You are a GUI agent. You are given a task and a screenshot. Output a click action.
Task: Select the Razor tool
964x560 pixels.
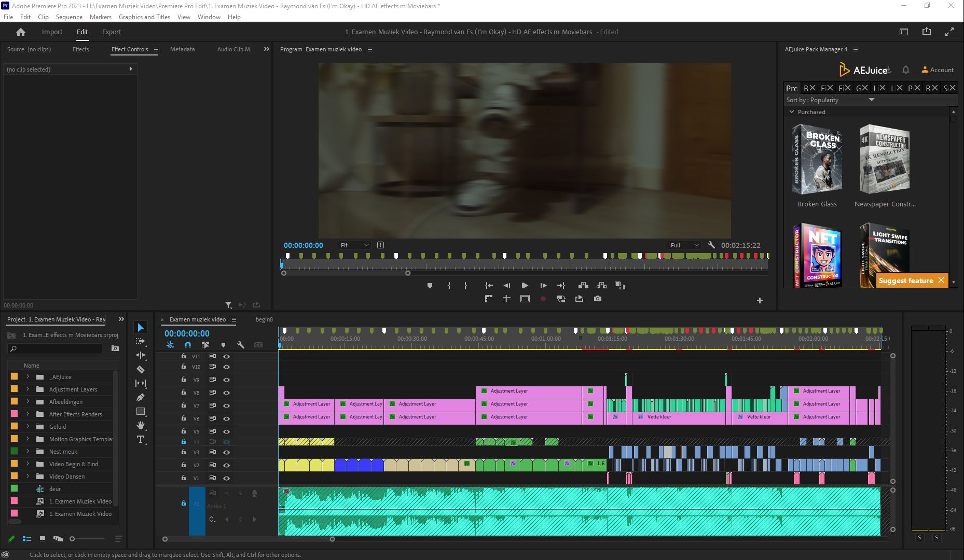(x=140, y=370)
